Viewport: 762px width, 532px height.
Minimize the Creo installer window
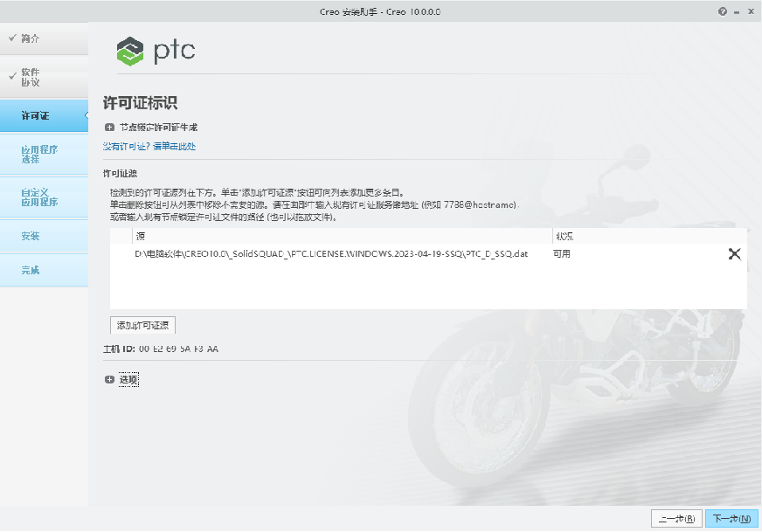(737, 11)
